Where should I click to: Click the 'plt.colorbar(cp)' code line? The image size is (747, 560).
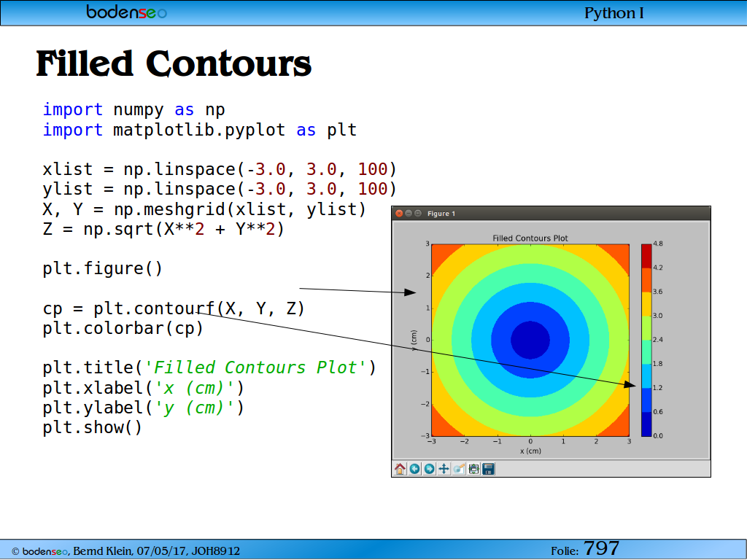[123, 329]
